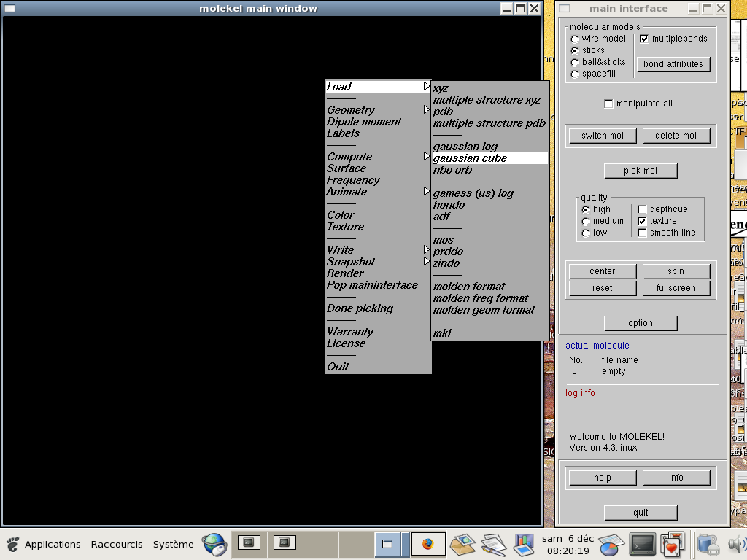Enable manipulate all checkbox
The image size is (747, 560).
pyautogui.click(x=608, y=104)
